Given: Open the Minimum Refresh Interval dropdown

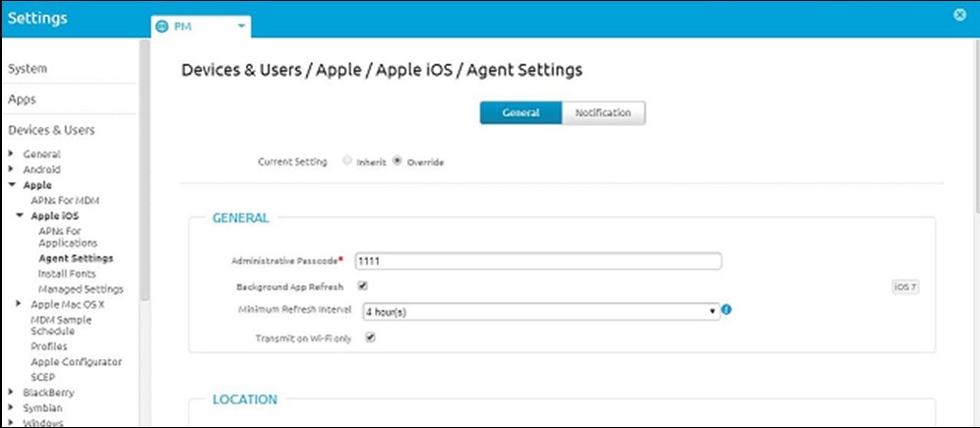Looking at the screenshot, I should (540, 311).
